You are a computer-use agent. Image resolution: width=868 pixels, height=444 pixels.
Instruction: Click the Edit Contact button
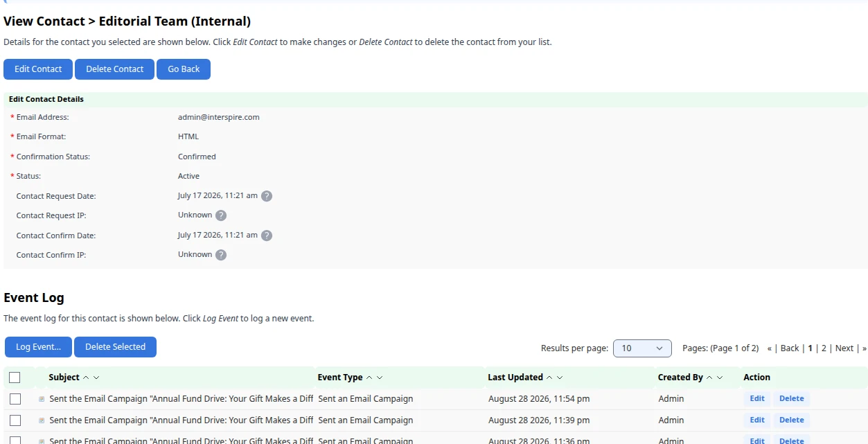[x=38, y=69]
